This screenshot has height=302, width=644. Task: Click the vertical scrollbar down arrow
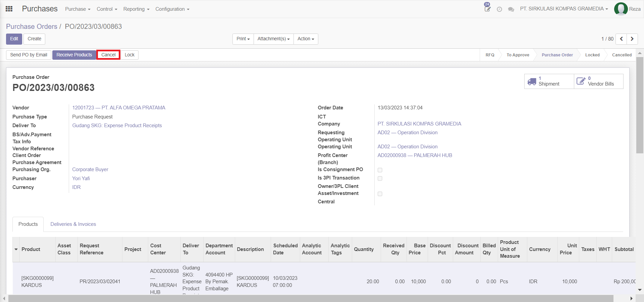click(x=640, y=290)
